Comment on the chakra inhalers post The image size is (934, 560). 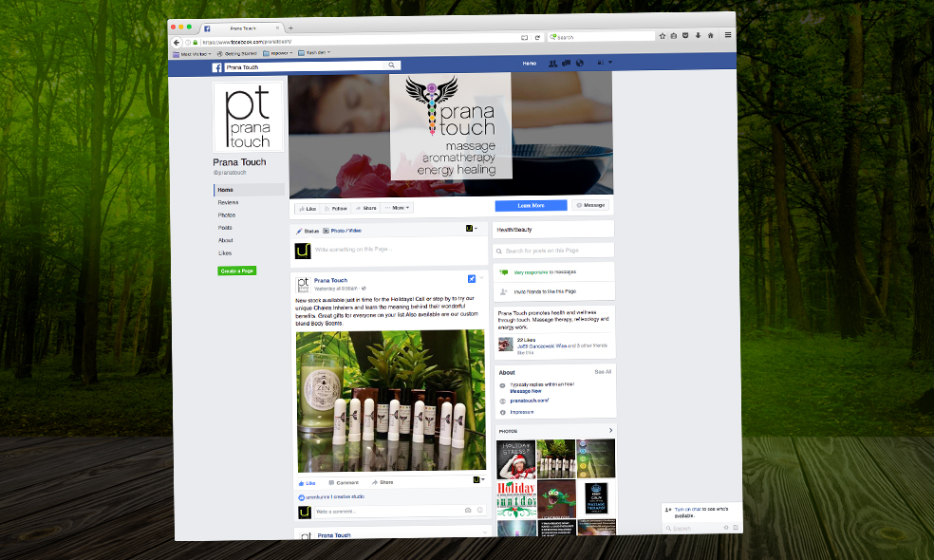tap(344, 482)
